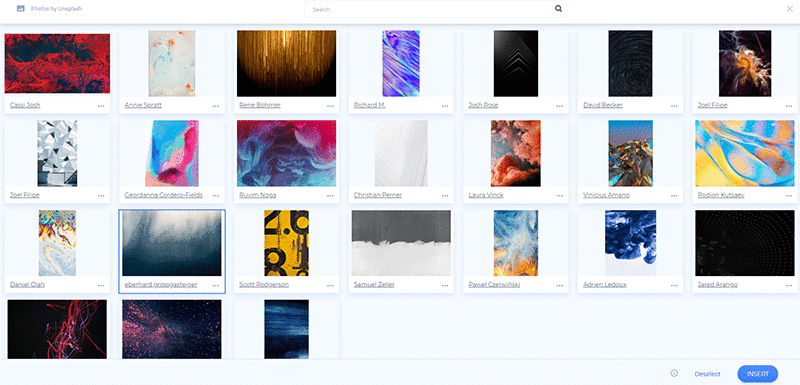The width and height of the screenshot is (800, 385).
Task: Open more options for Samuel Zeller photo
Action: point(445,286)
